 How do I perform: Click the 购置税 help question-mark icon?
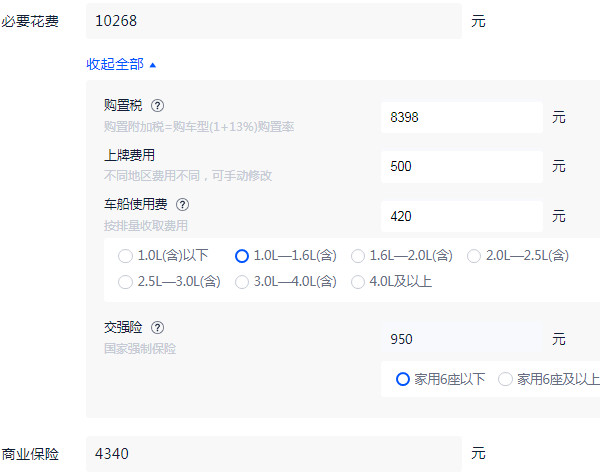pos(157,105)
